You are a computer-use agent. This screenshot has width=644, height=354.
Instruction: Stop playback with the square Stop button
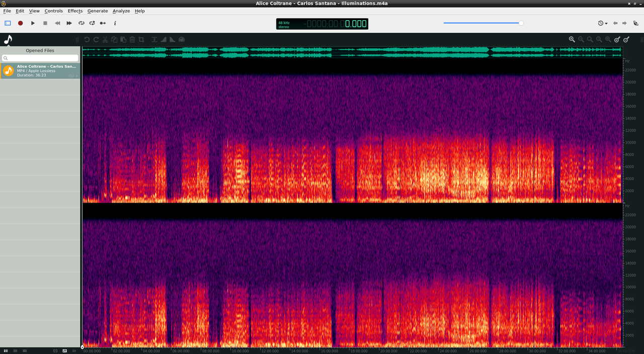click(45, 23)
